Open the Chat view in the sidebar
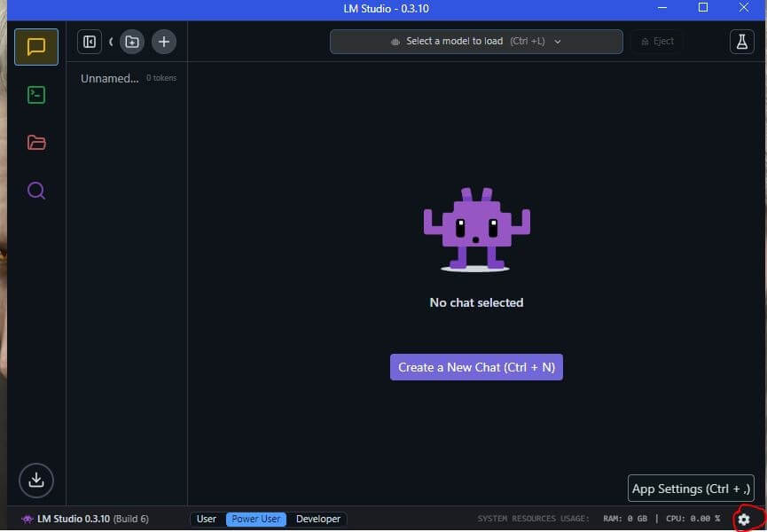The image size is (767, 532). (36, 47)
